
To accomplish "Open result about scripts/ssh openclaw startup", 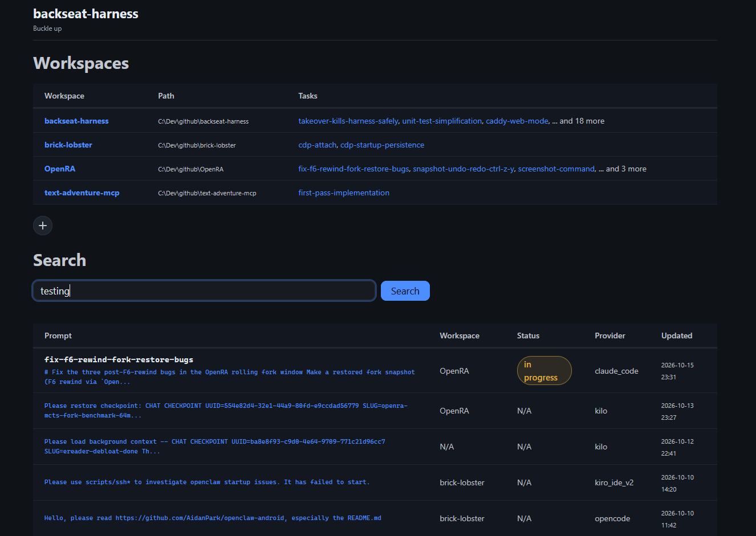I will [x=207, y=482].
